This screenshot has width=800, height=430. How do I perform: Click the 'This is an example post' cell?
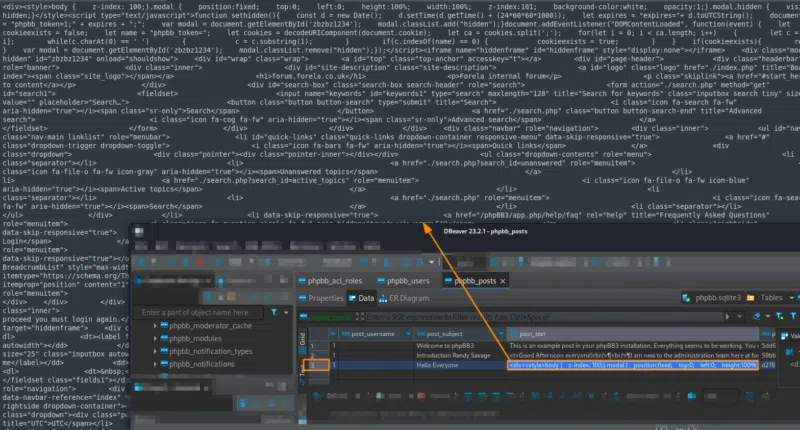pyautogui.click(x=633, y=346)
